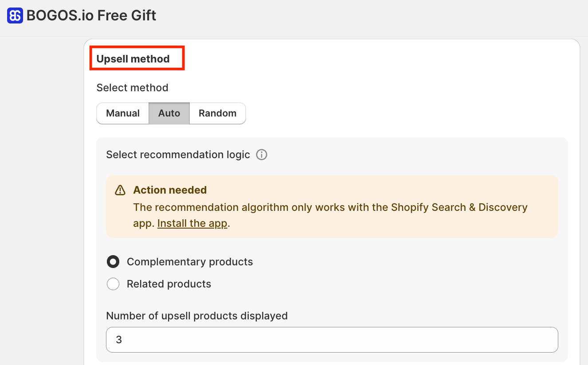Click the warning triangle icon in the banner
This screenshot has height=365, width=588.
point(120,190)
